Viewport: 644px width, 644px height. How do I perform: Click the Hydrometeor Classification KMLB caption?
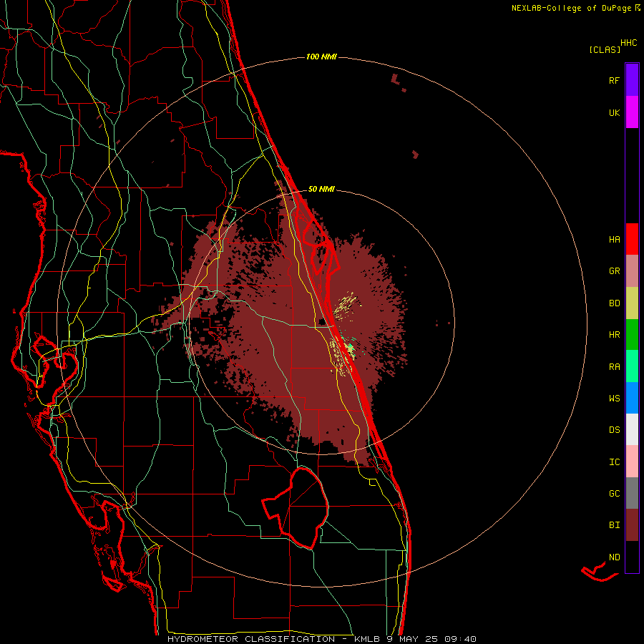coord(321,639)
